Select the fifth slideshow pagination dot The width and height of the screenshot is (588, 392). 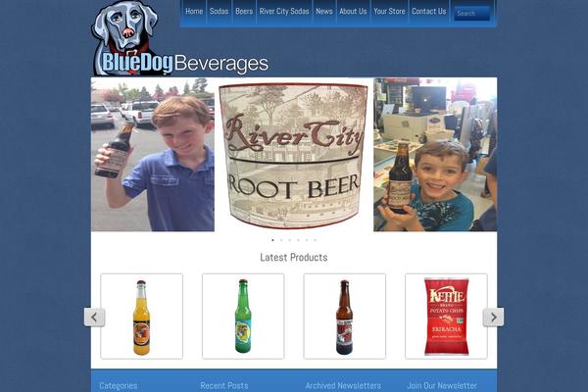307,240
